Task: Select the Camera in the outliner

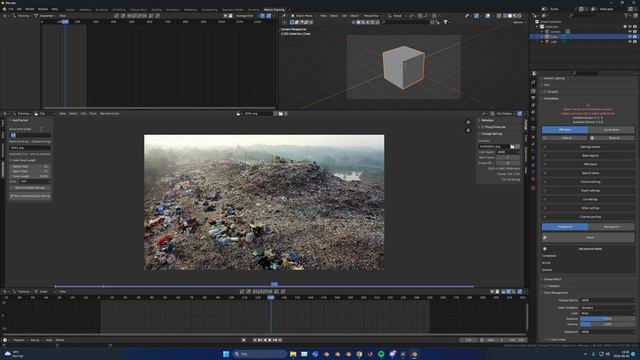Action: point(555,31)
